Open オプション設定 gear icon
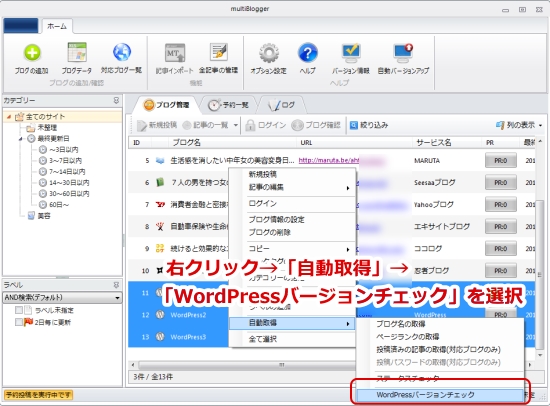The image size is (550, 406). pyautogui.click(x=269, y=53)
